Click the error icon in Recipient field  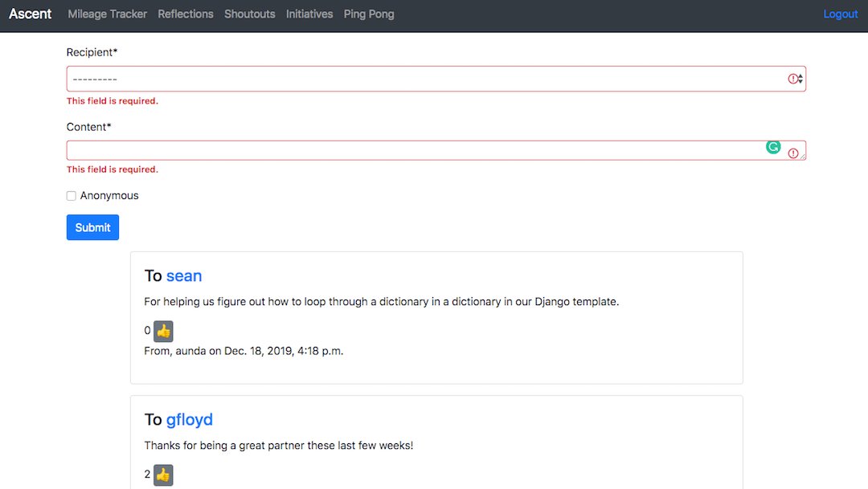pos(792,79)
